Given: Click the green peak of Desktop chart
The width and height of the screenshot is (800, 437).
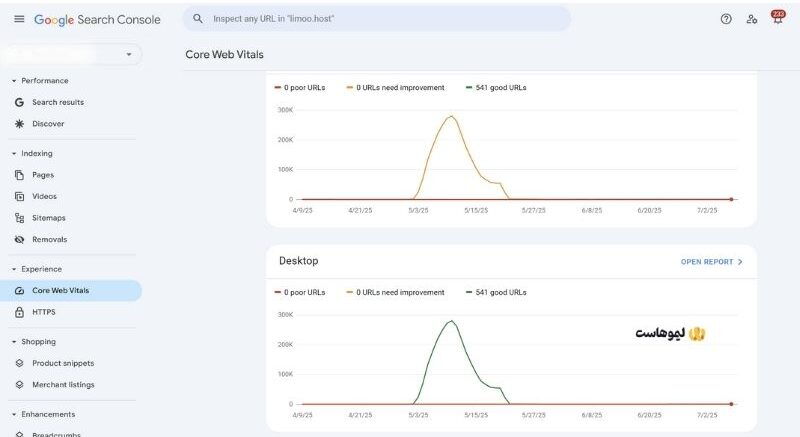Looking at the screenshot, I should (452, 321).
